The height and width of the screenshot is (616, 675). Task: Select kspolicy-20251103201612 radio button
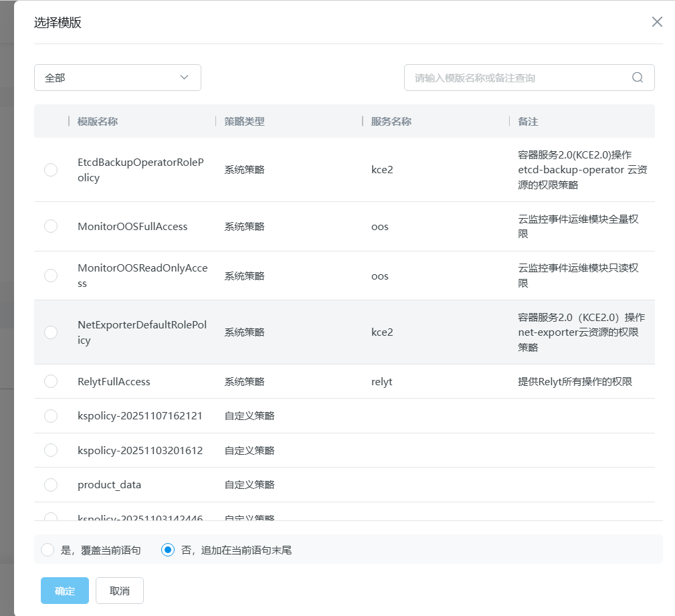point(51,450)
